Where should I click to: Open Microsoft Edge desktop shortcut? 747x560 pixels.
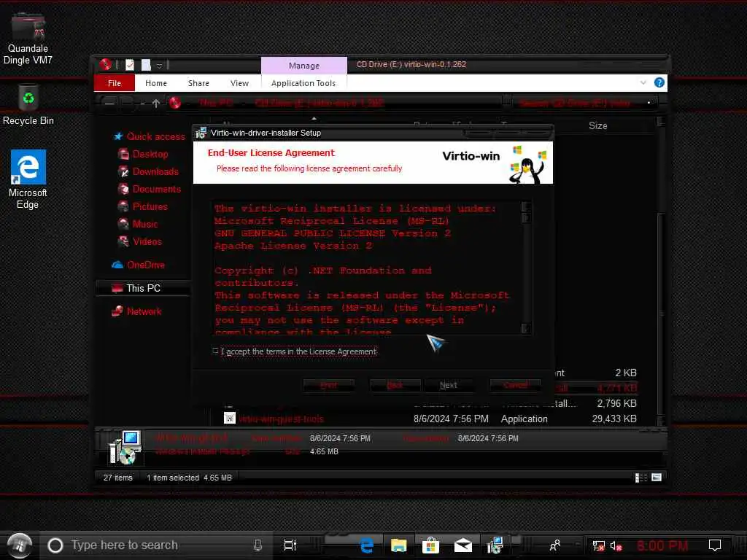coord(28,180)
